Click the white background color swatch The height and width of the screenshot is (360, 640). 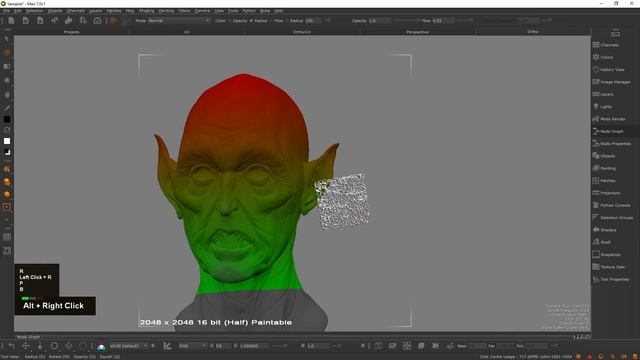7,141
